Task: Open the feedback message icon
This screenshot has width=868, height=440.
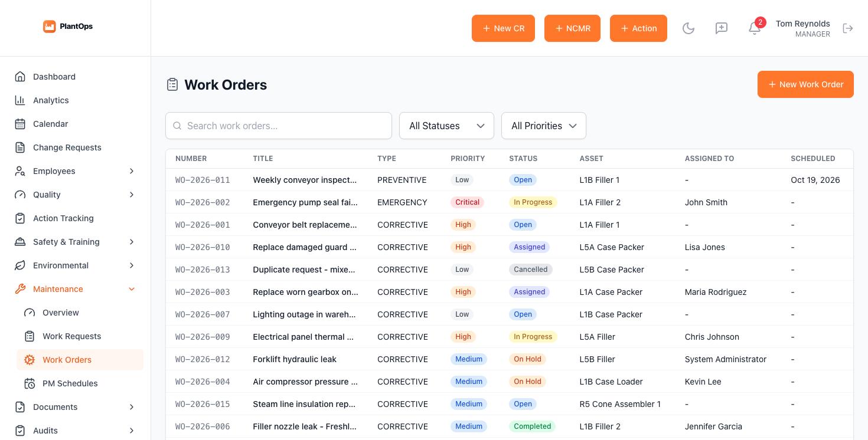Action: (722, 28)
